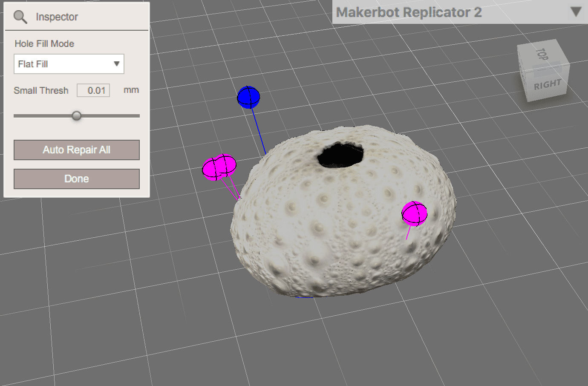Click the 'Hole Fill Mode' label
The width and height of the screenshot is (588, 386).
(44, 43)
